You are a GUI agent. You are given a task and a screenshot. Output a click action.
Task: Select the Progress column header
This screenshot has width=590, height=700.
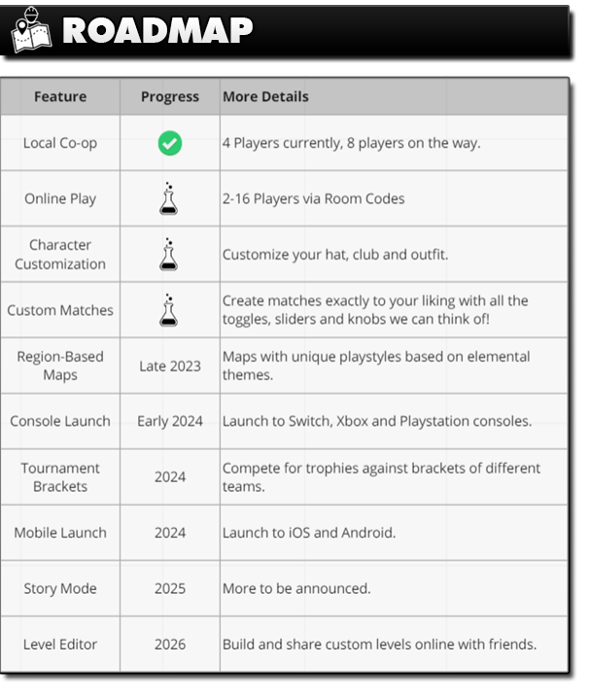tap(169, 96)
